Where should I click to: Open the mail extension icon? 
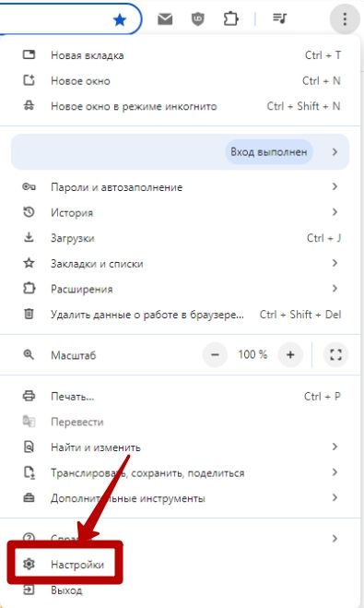[x=165, y=18]
